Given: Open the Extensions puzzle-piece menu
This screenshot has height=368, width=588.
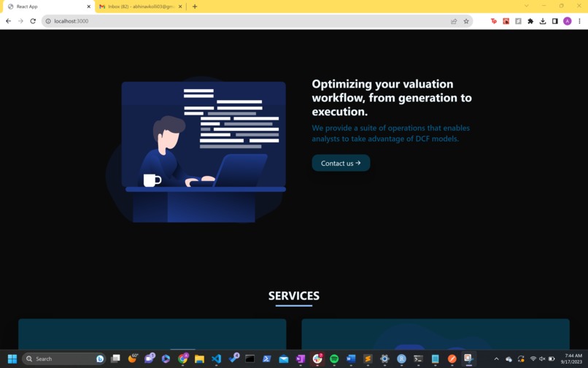Looking at the screenshot, I should (x=530, y=21).
